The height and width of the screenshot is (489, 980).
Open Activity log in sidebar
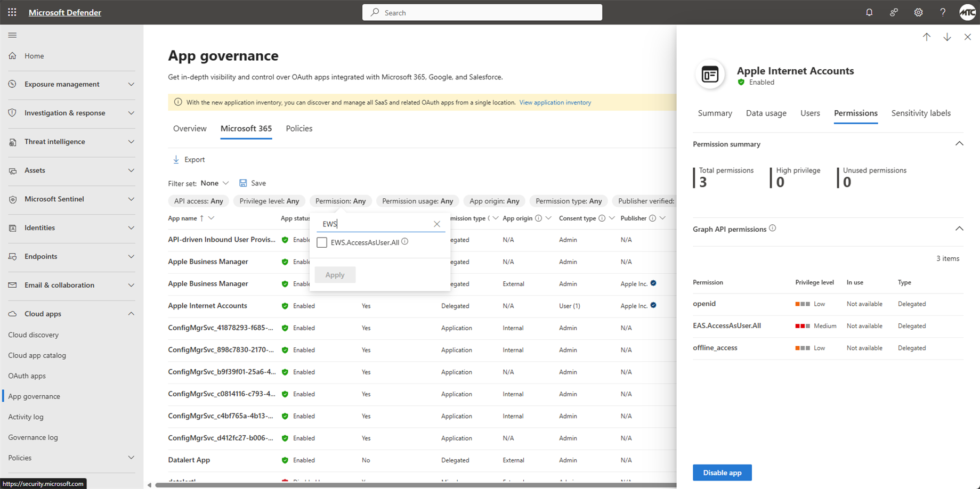pos(26,417)
